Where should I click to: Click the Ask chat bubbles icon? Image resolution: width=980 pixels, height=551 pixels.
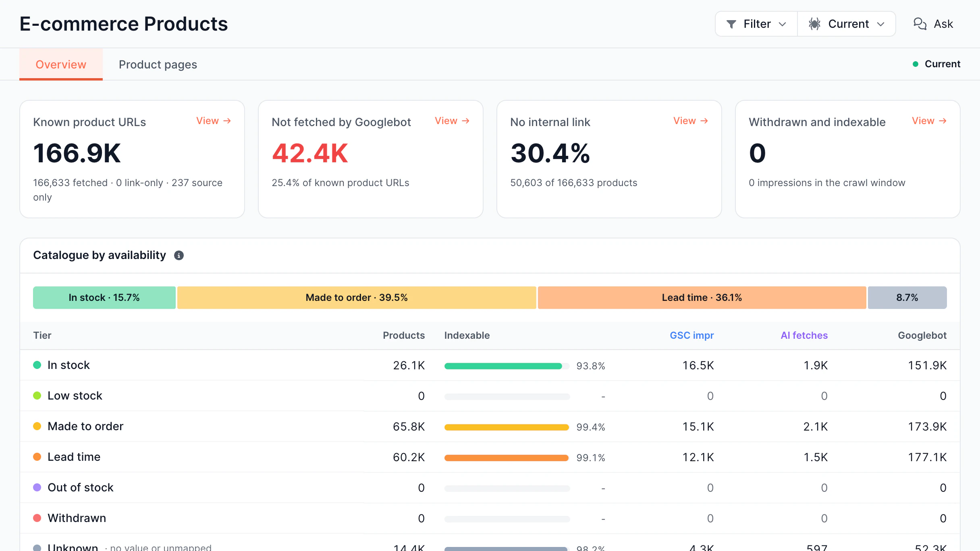(920, 24)
